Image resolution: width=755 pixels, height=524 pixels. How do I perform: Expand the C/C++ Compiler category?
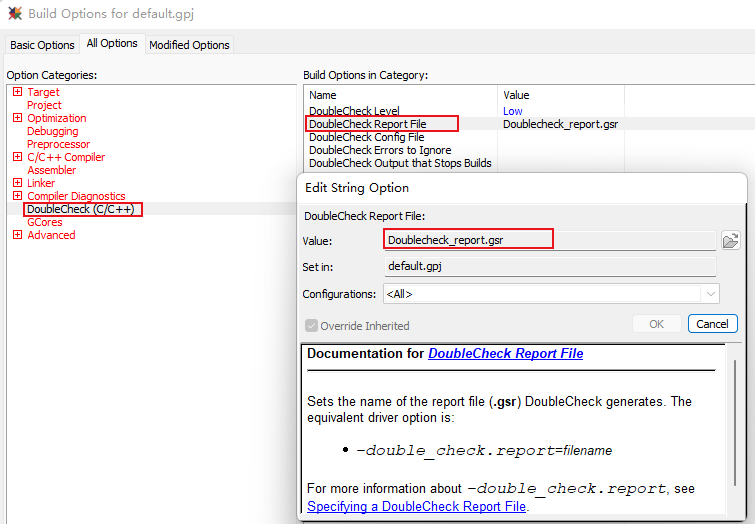(x=17, y=157)
